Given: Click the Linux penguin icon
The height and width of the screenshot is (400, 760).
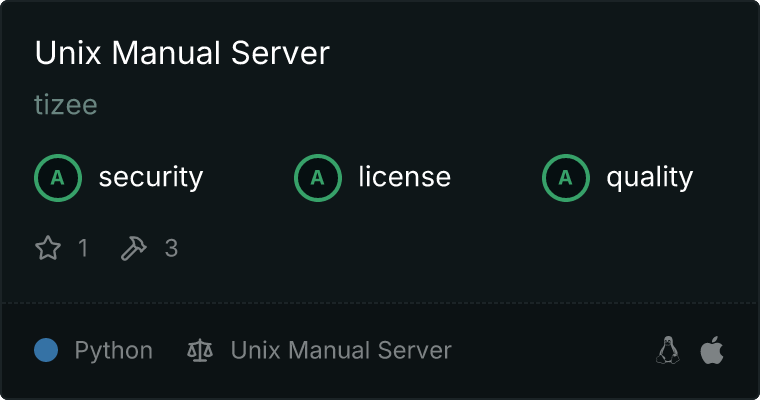Looking at the screenshot, I should (668, 350).
